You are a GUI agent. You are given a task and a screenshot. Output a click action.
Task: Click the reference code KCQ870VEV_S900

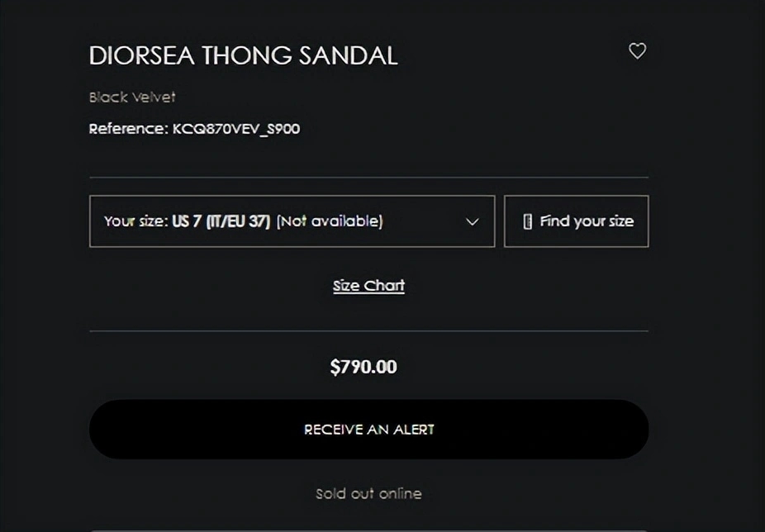coord(235,129)
